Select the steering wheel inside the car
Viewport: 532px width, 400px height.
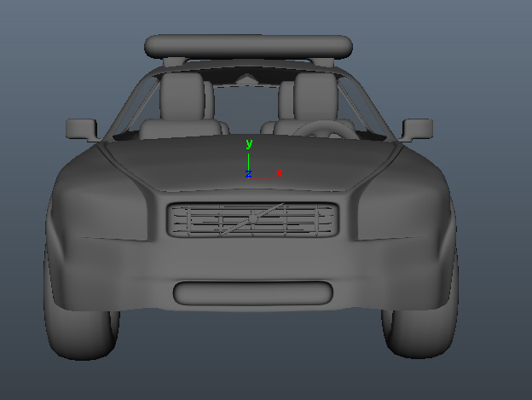pyautogui.click(x=324, y=129)
